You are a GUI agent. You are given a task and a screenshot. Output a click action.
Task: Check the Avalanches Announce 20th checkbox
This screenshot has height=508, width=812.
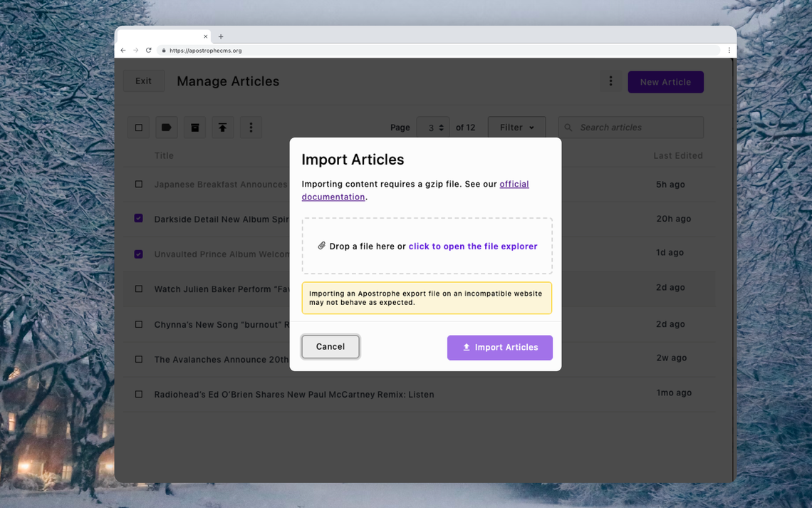click(139, 359)
